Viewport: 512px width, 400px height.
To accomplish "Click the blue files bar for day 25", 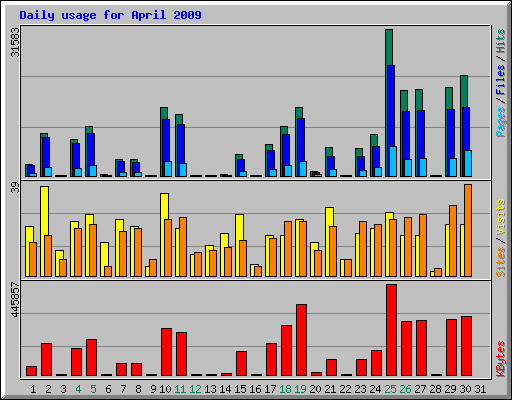I will click(391, 105).
